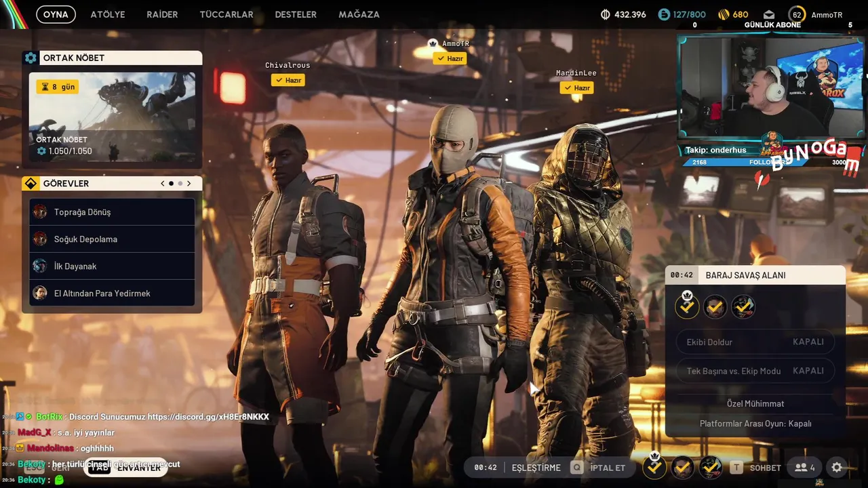Viewport: 868px width, 488px height.
Task: Cancel matchmaking with İPTAL ET
Action: tap(608, 468)
